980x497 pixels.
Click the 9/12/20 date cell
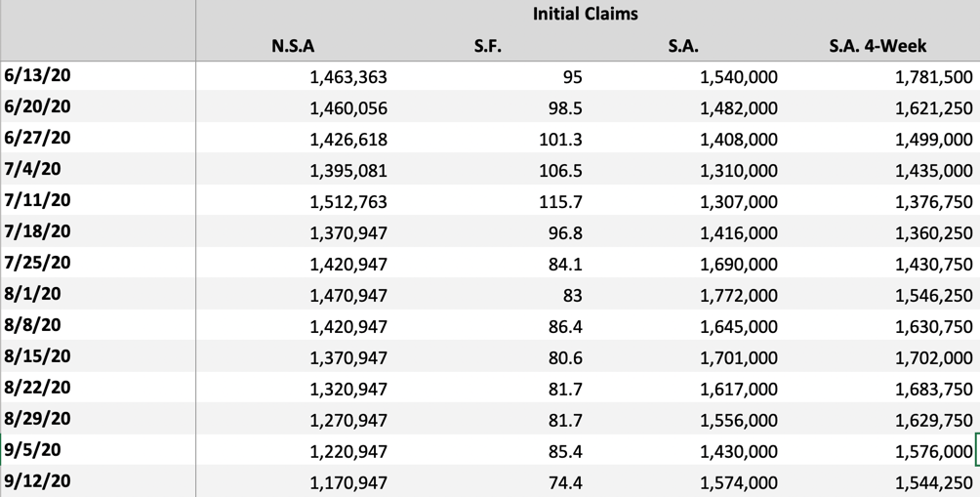tap(37, 482)
